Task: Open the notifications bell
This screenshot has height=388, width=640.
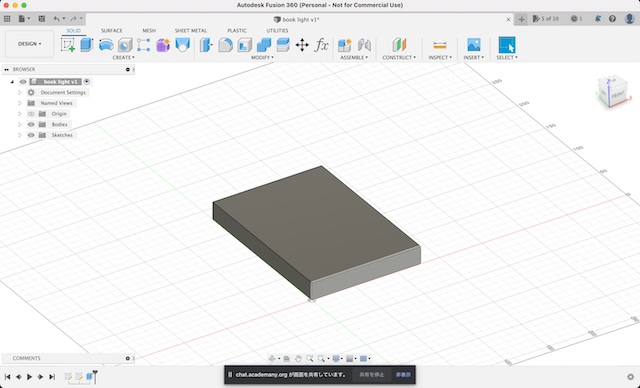Action: point(598,19)
